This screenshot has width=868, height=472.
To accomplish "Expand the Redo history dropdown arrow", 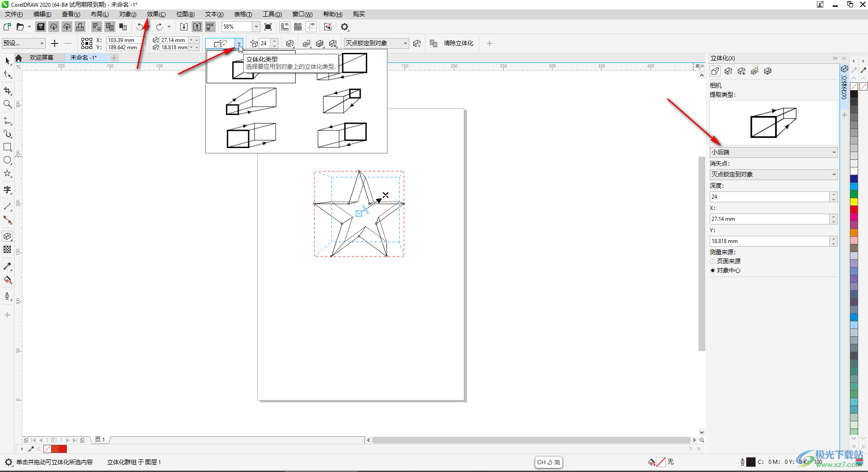I will [169, 27].
